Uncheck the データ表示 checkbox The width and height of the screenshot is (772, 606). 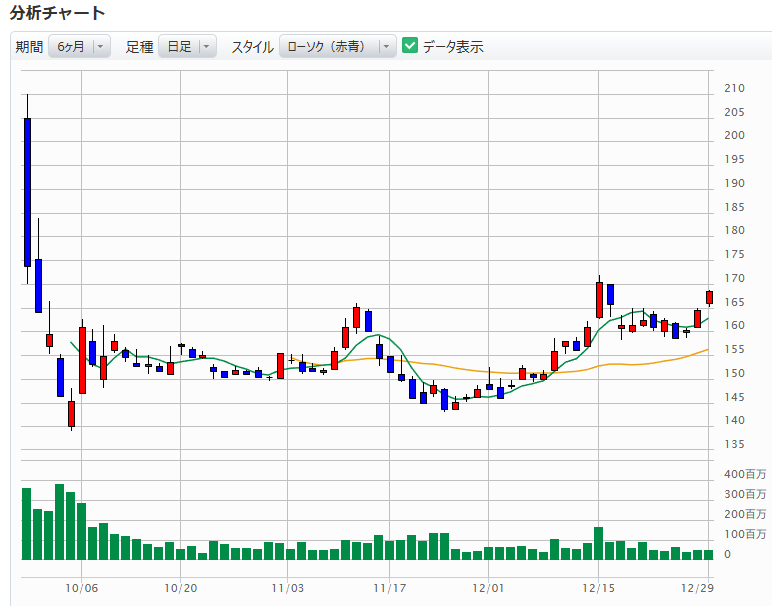[410, 46]
